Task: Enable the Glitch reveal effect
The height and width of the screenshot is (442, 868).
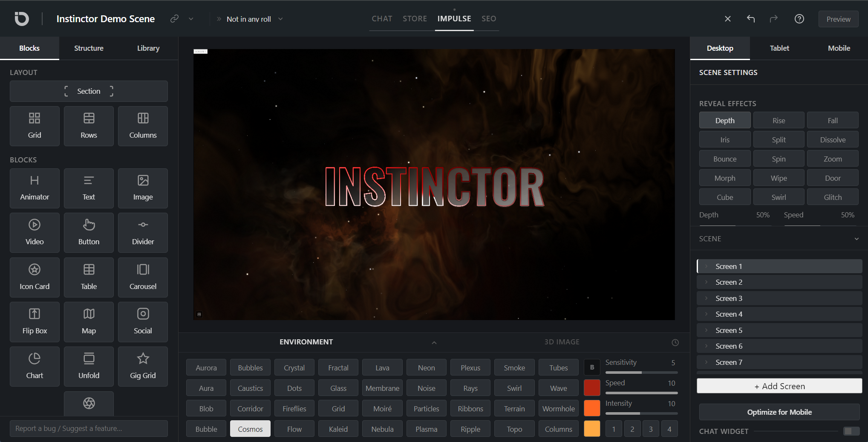Action: pyautogui.click(x=833, y=197)
